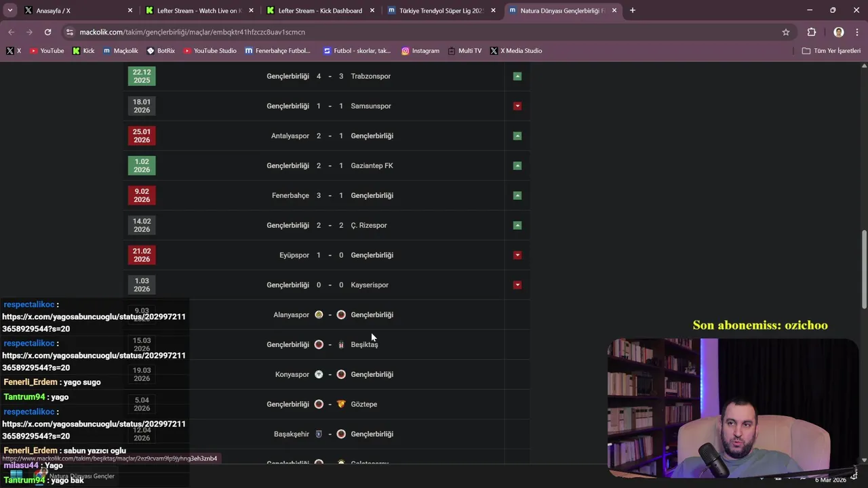Image resolution: width=868 pixels, height=488 pixels.
Task: Expand details for Gençlerbirliği 2-1 Gaziantep FK
Action: pos(517,165)
